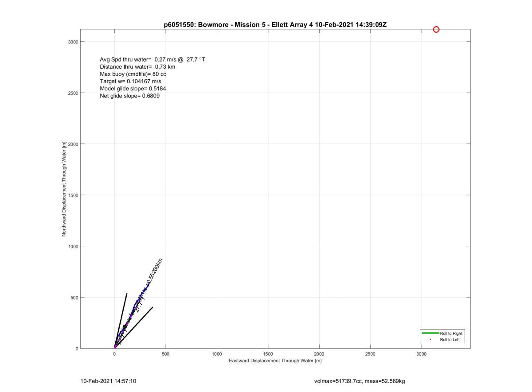Image resolution: width=532 pixels, height=392 pixels.
Task: Click the x-axis tick label 2000
Action: click(x=319, y=354)
